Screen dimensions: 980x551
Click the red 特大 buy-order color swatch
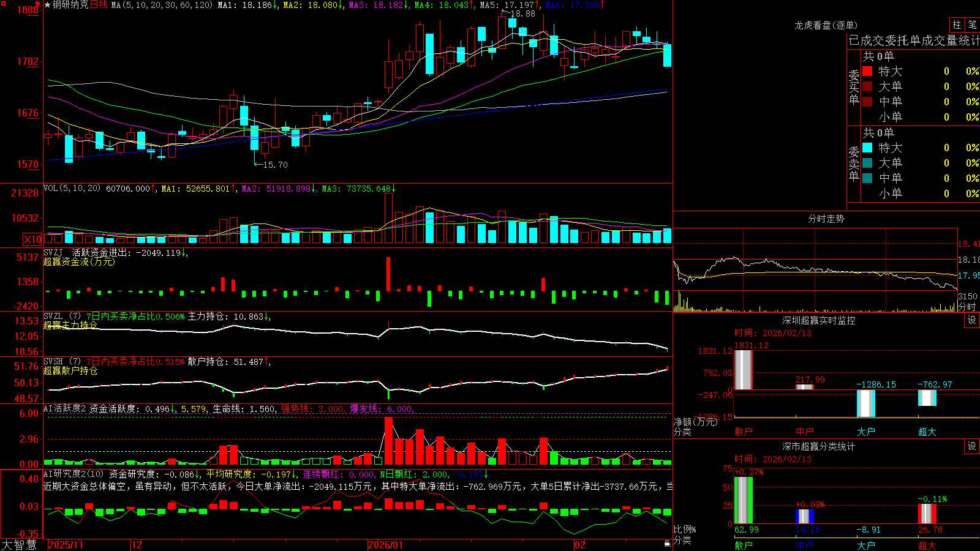coord(867,71)
